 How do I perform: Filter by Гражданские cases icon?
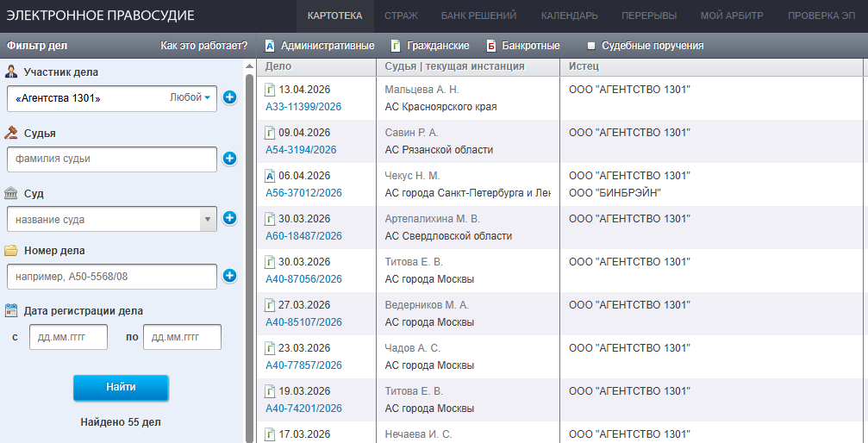tap(396, 46)
